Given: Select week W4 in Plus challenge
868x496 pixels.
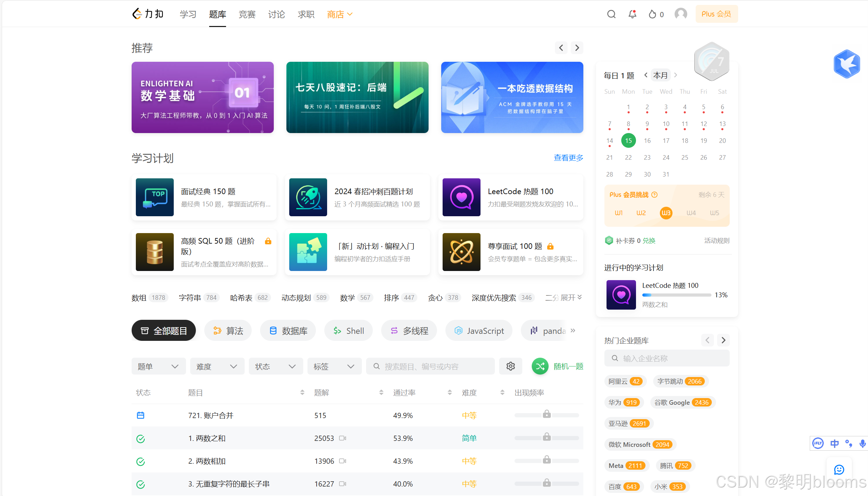Looking at the screenshot, I should tap(691, 213).
